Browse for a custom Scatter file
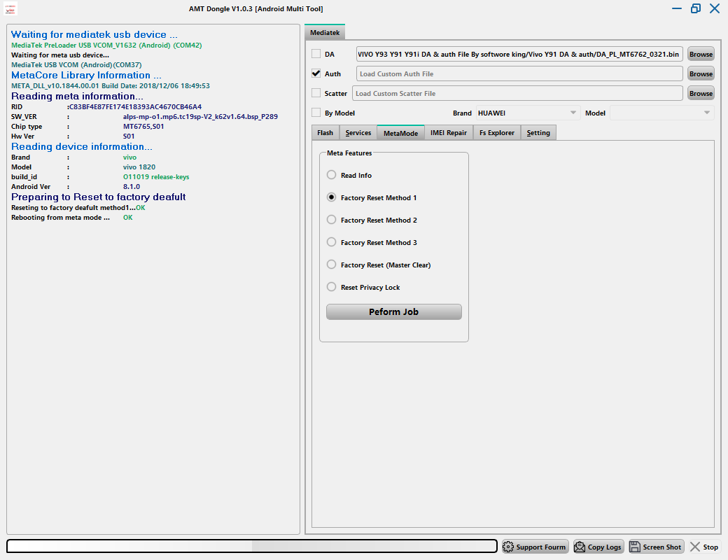The width and height of the screenshot is (728, 560). 701,93
